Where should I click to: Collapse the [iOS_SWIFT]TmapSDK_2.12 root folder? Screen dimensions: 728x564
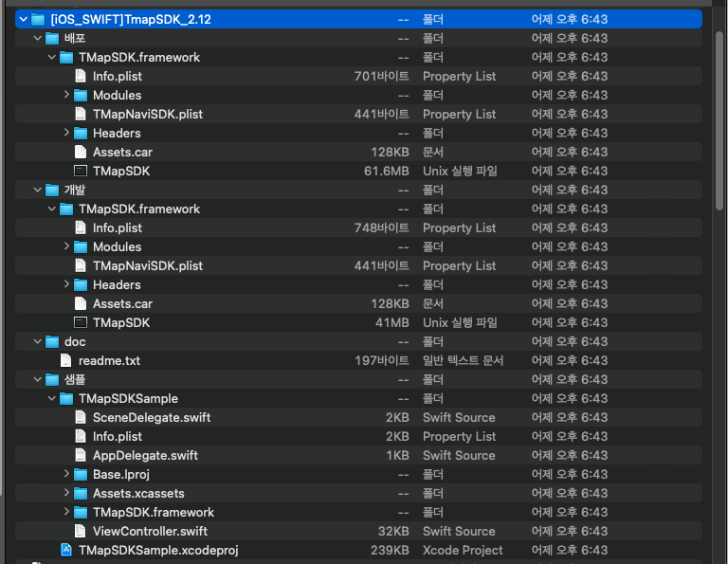click(x=23, y=20)
